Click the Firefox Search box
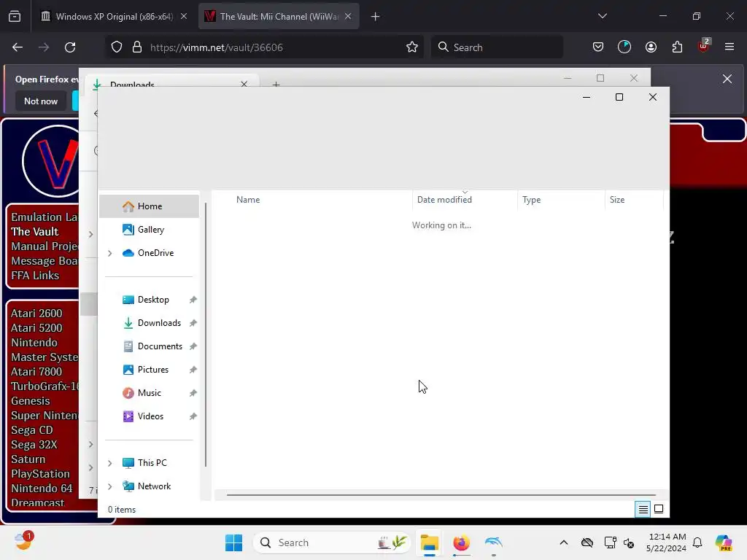The height and width of the screenshot is (560, 747). 497,47
